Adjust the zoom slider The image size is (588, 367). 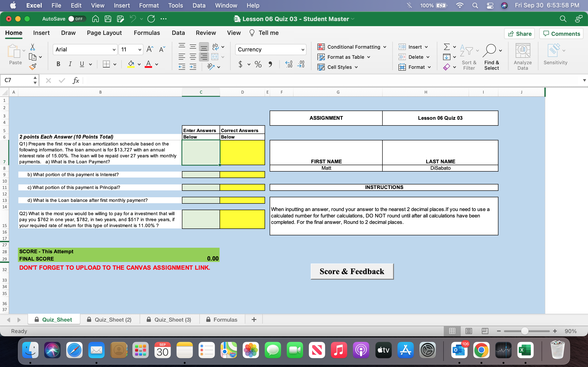tap(525, 331)
